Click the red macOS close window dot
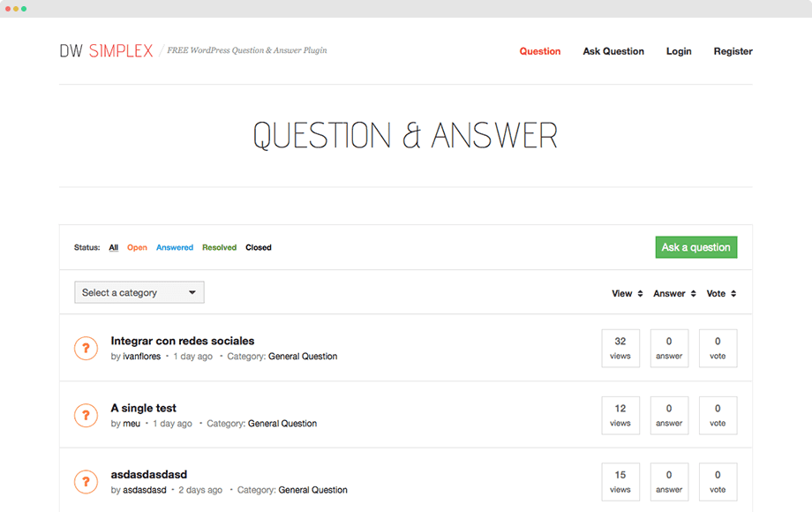The width and height of the screenshot is (812, 512). tap(8, 8)
